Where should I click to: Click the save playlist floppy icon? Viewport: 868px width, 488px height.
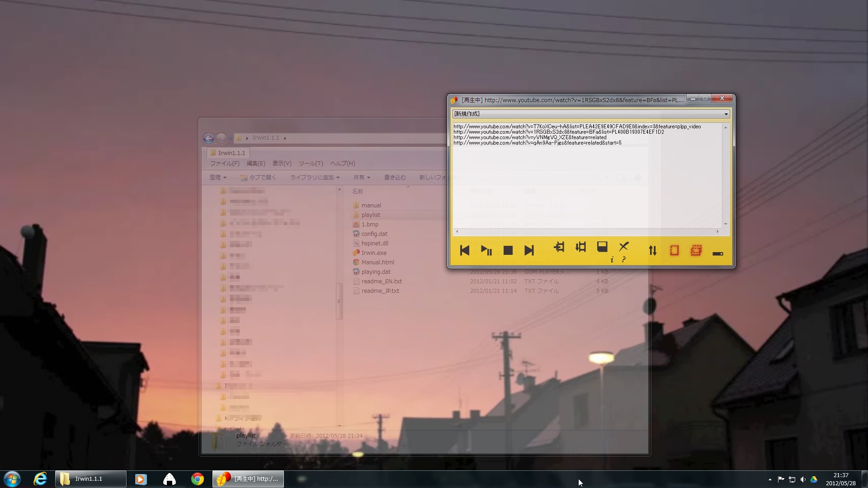coord(602,247)
